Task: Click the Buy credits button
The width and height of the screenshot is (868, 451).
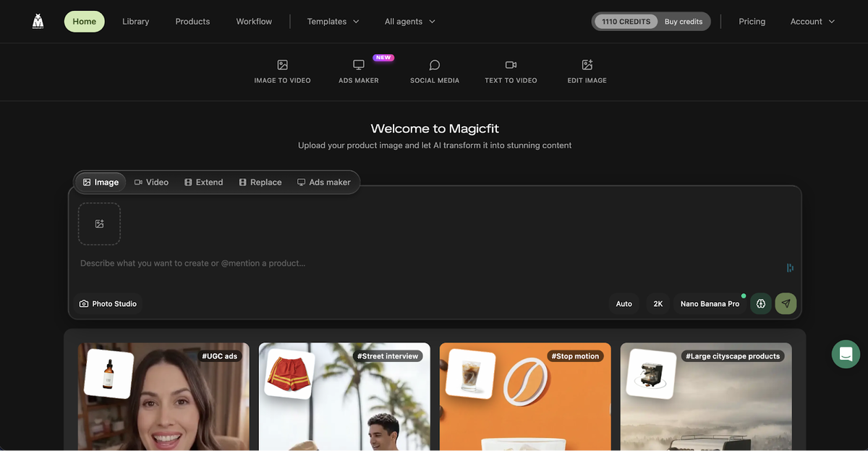Action: pos(683,21)
